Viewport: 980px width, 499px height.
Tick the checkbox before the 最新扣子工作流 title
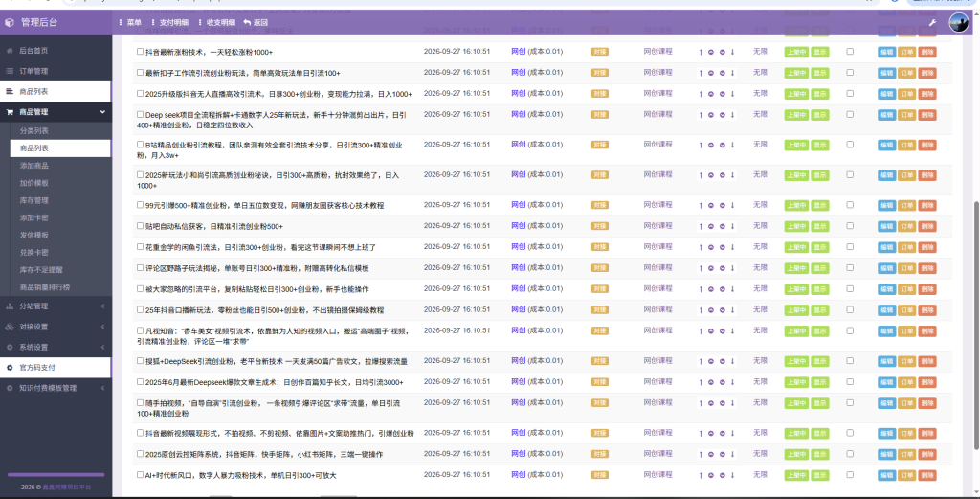(x=141, y=73)
